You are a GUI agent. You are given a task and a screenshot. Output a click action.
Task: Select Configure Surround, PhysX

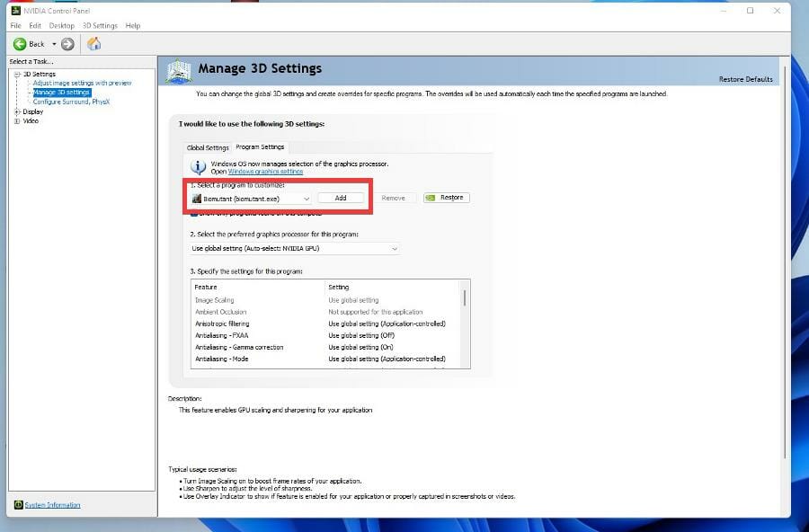(x=71, y=102)
